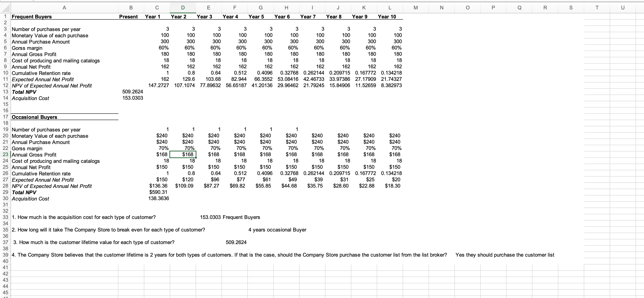The image size is (644, 298).
Task: Click the cell showing 138.3636
Action: (x=158, y=198)
